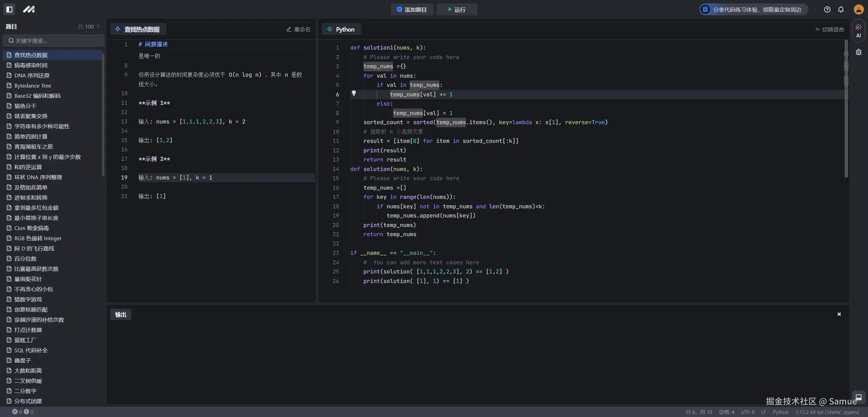Click 重命名 rename link
This screenshot has width=868, height=417.
click(298, 30)
